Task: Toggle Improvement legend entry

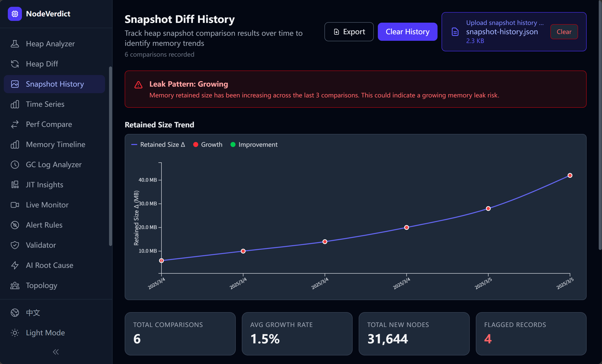Action: [x=254, y=144]
